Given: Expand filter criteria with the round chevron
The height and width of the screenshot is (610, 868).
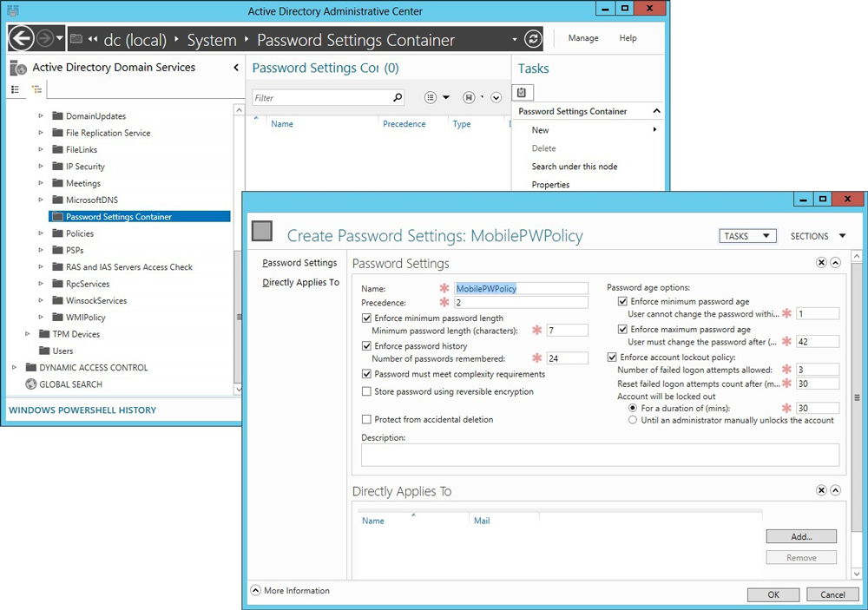Looking at the screenshot, I should 496,97.
